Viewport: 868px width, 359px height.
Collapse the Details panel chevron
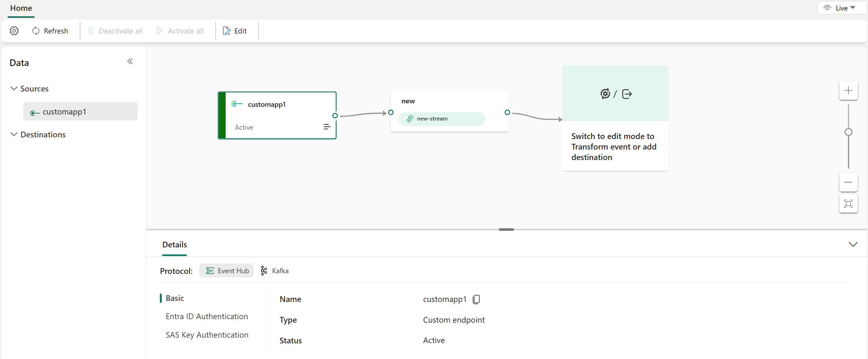coord(852,244)
